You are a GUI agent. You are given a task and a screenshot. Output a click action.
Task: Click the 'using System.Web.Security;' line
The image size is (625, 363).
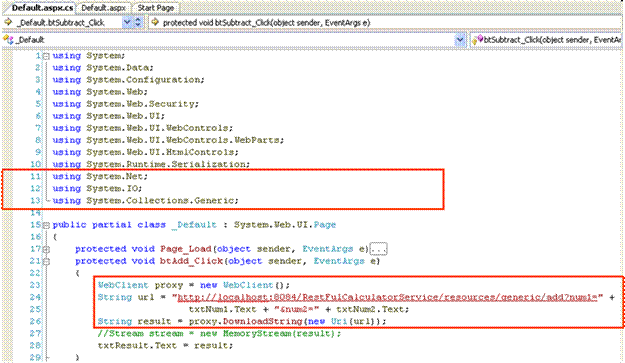(126, 104)
